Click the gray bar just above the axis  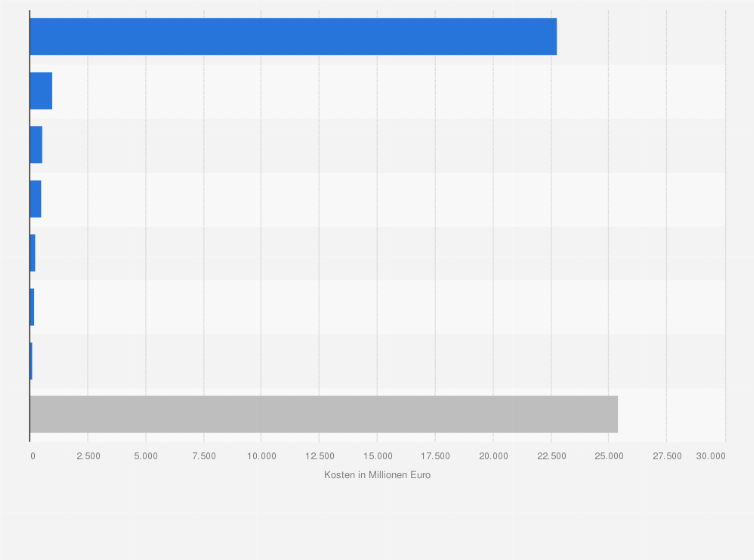tap(324, 414)
